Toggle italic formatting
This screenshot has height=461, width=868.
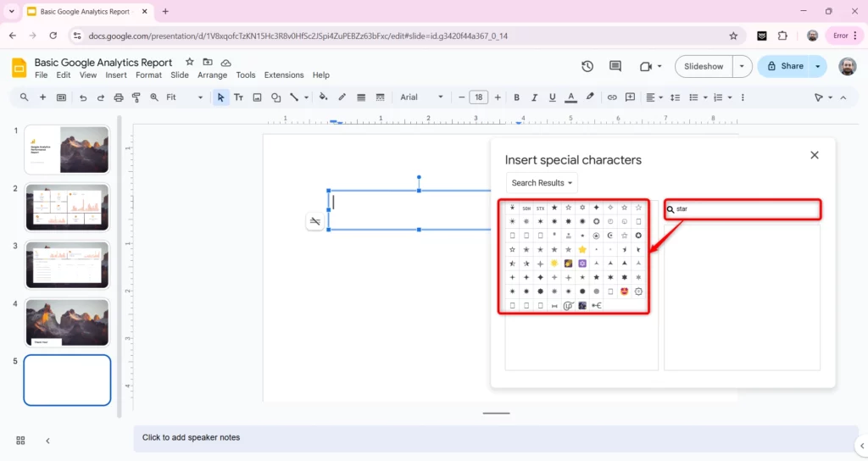[x=534, y=97]
